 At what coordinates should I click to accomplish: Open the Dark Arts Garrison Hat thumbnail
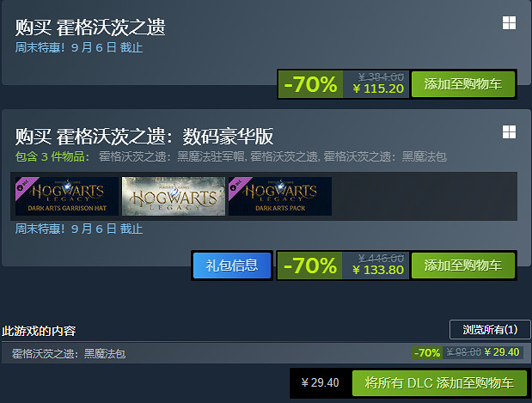coord(67,196)
